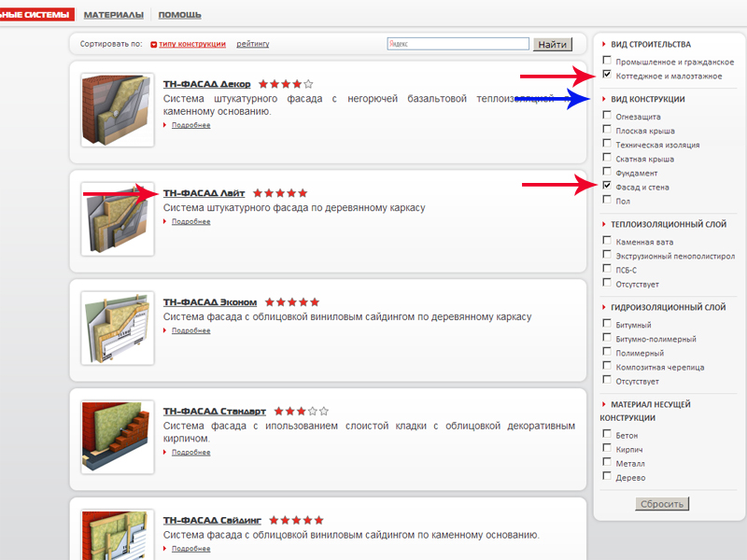Click Подробнее under ТН-ФАСАД Сайдинг
The image size is (747, 560).
pos(190,549)
